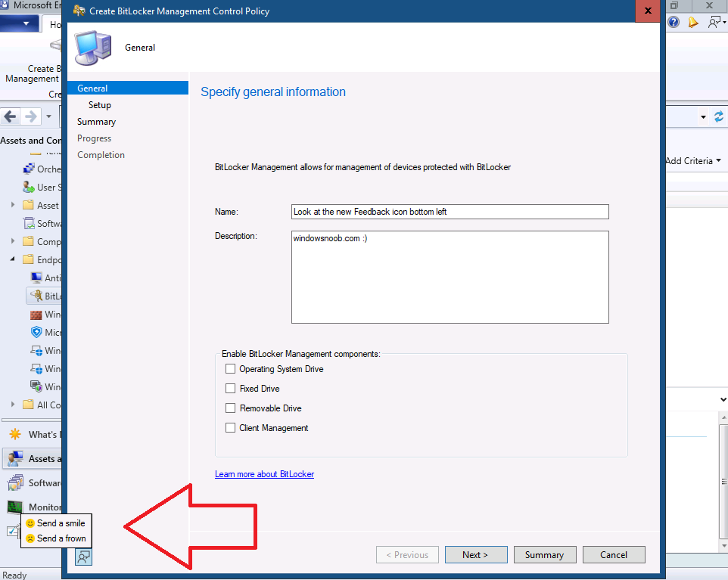Collapse the Endpoint Protection tree node
The width and height of the screenshot is (728, 580).
[x=13, y=259]
